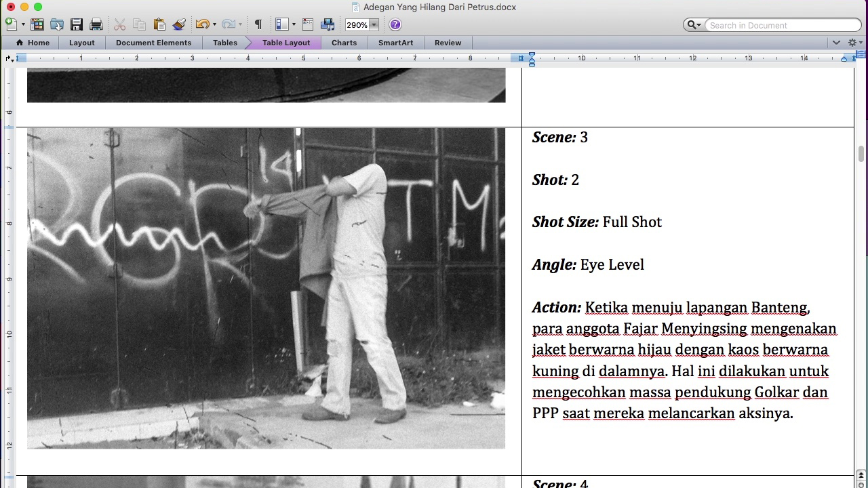The width and height of the screenshot is (868, 488).
Task: Open the Undo history dropdown arrow
Action: coord(214,24)
